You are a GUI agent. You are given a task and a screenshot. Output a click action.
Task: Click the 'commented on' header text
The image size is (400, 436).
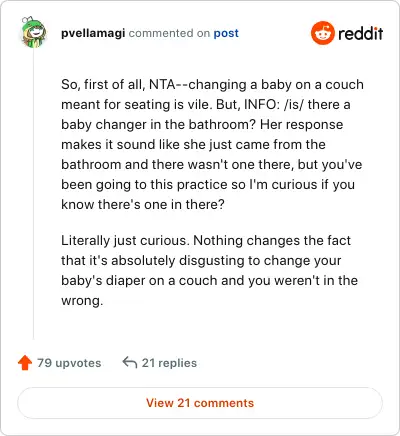(169, 33)
